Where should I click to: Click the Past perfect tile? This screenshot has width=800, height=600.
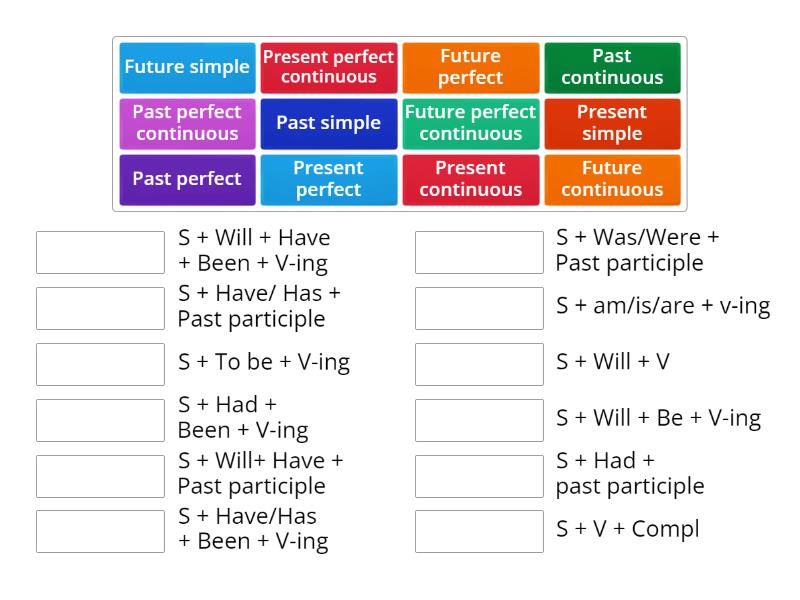pyautogui.click(x=187, y=179)
